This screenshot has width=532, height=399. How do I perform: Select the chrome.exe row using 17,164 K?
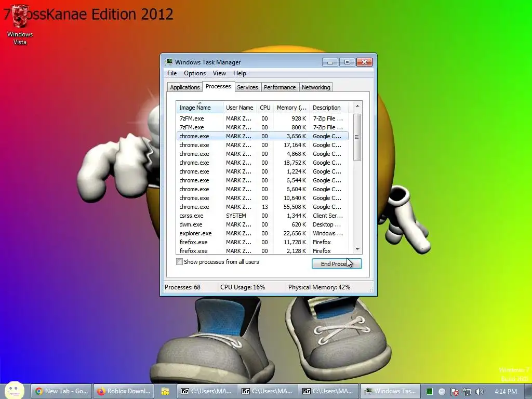(x=262, y=145)
